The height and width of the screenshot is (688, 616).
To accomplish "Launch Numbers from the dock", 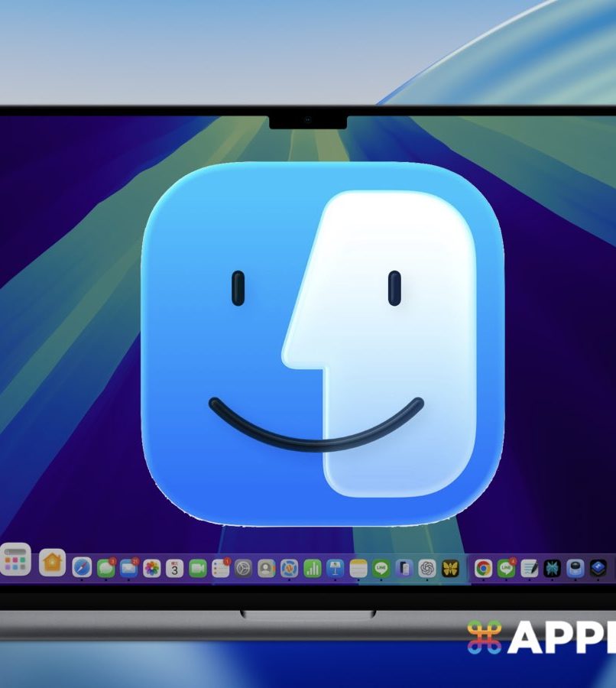I will point(312,568).
